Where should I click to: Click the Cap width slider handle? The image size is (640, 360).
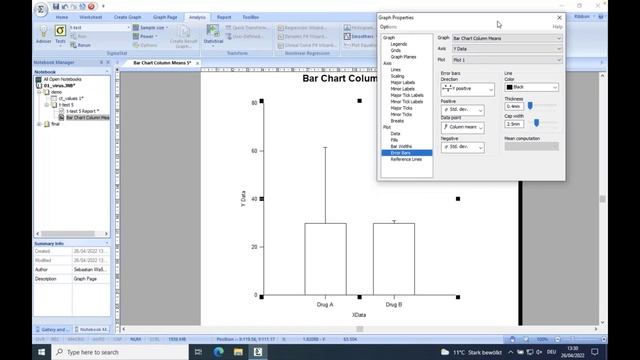click(x=536, y=123)
